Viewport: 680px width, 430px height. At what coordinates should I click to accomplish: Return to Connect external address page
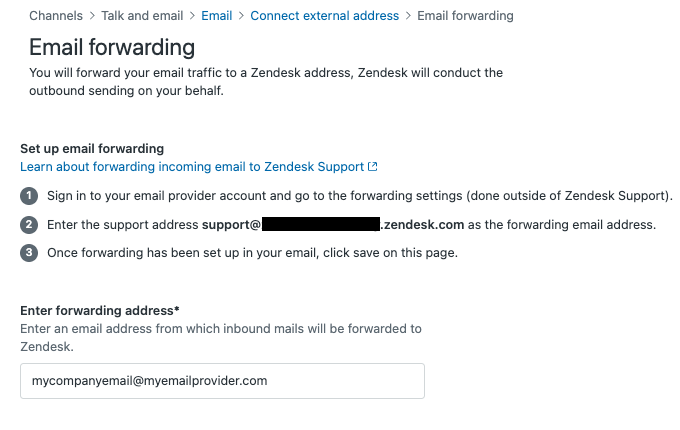point(324,16)
